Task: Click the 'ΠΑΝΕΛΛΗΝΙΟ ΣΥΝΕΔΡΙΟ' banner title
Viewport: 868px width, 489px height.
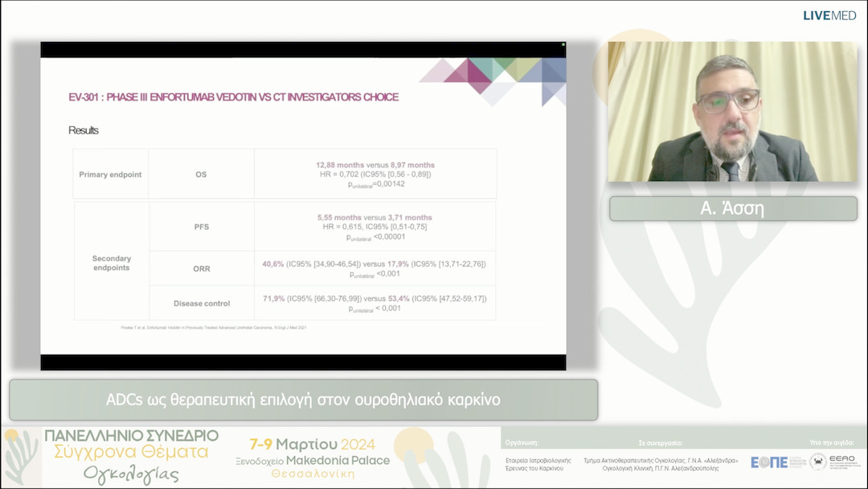Action: 132,436
